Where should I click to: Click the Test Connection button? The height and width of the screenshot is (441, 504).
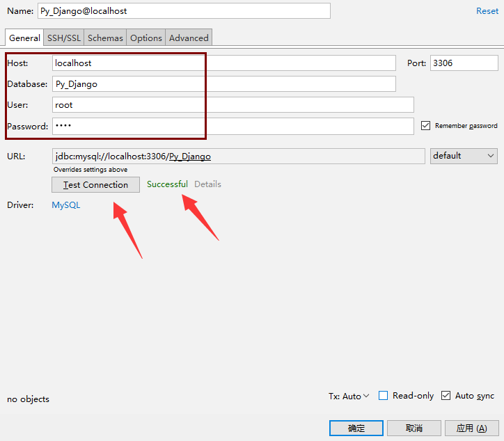(96, 185)
